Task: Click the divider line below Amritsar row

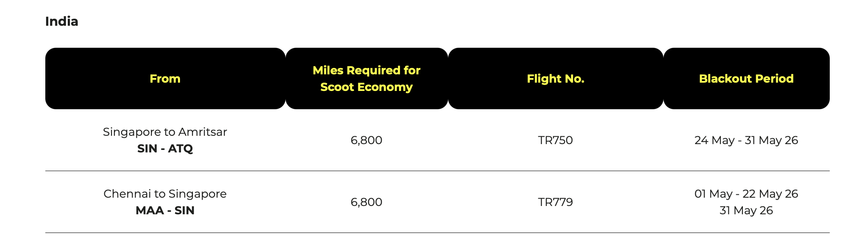Action: (x=437, y=171)
